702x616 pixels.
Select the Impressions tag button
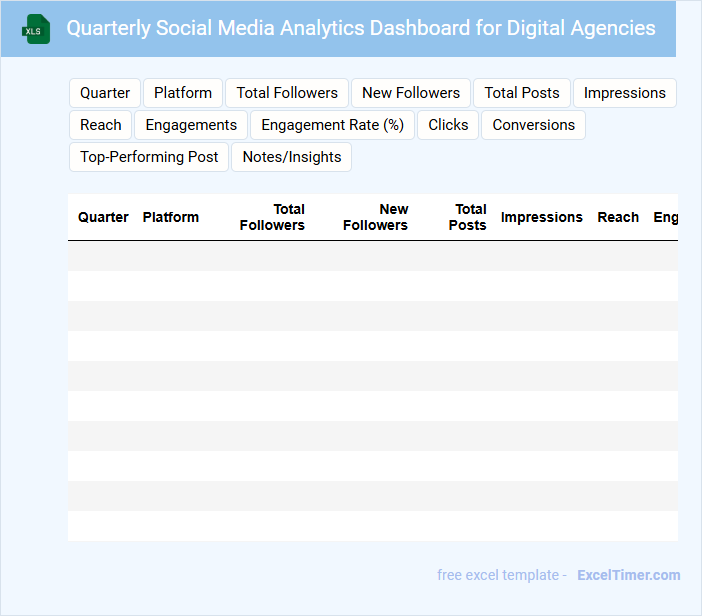[624, 93]
